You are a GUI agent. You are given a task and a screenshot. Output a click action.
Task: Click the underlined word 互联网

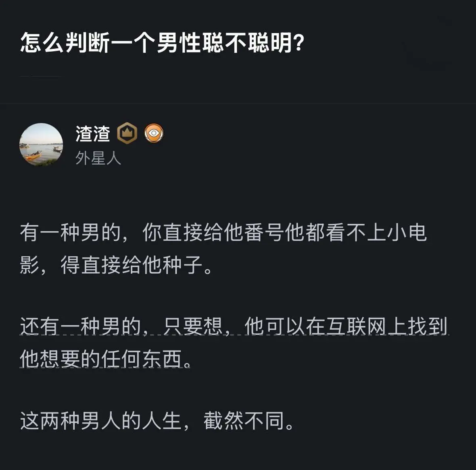click(356, 327)
